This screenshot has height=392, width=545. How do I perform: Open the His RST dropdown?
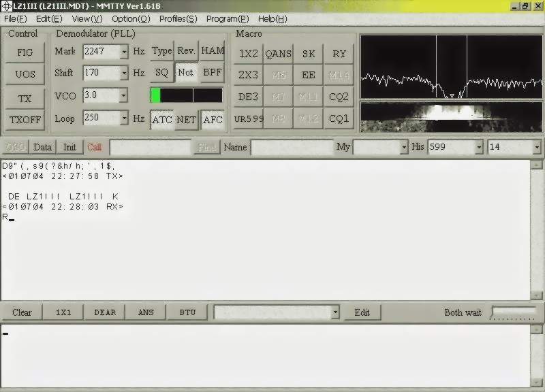coord(479,147)
